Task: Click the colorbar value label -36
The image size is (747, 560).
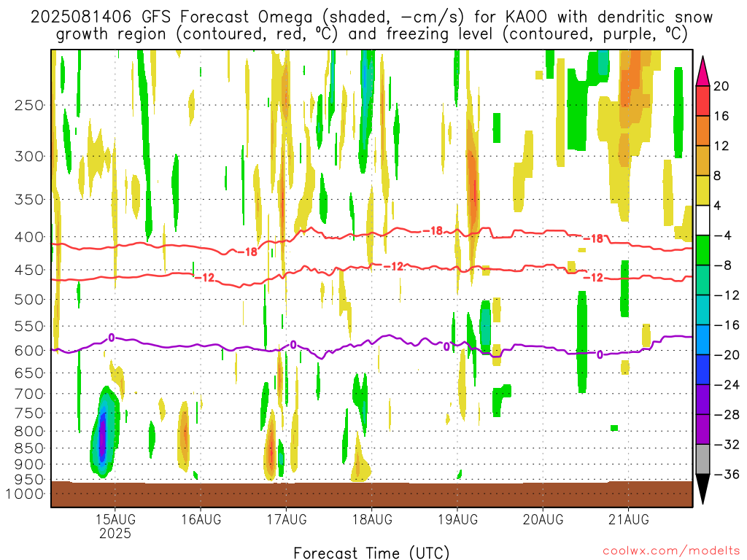Action: tap(727, 474)
